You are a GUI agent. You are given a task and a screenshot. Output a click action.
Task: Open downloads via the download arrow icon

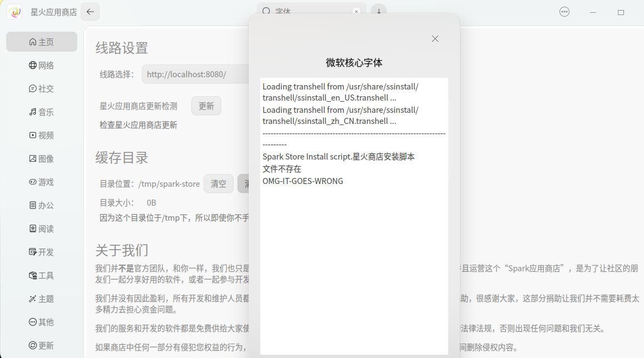click(379, 11)
